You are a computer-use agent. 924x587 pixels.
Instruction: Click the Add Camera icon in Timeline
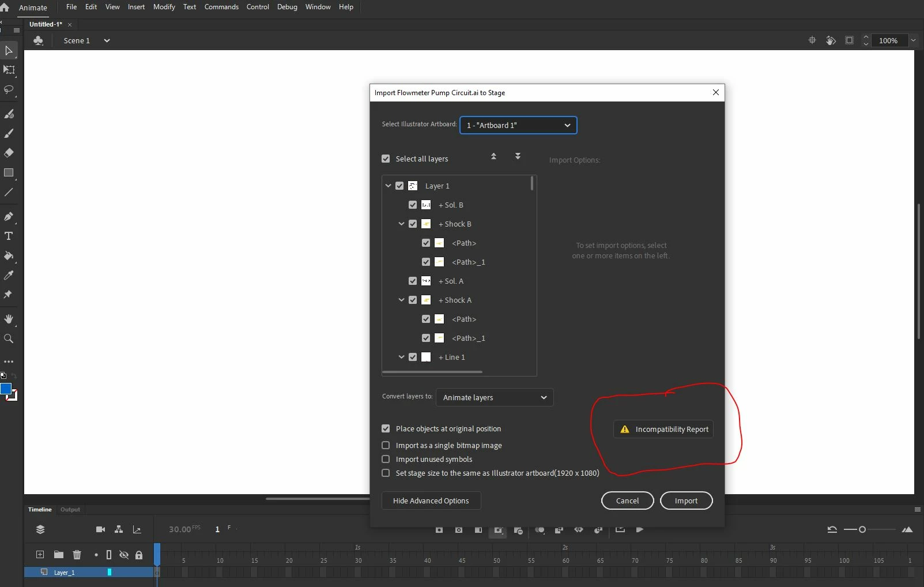click(x=100, y=529)
